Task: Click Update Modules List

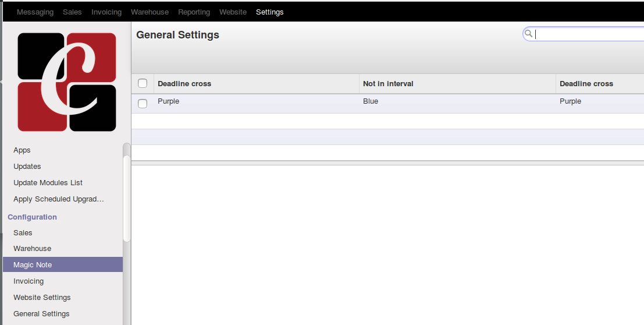Action: [48, 182]
